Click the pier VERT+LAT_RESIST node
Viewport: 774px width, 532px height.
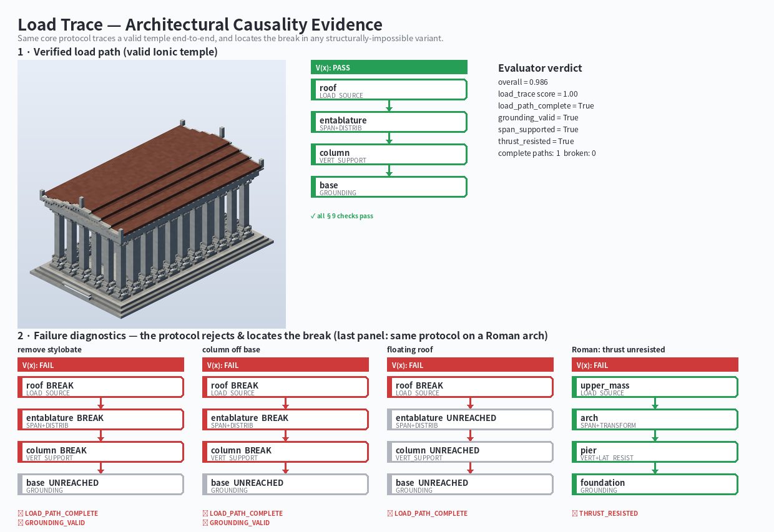point(655,452)
